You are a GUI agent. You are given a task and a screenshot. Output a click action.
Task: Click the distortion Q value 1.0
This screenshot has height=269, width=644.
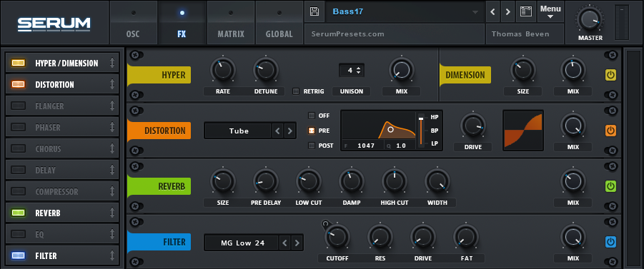click(x=401, y=146)
